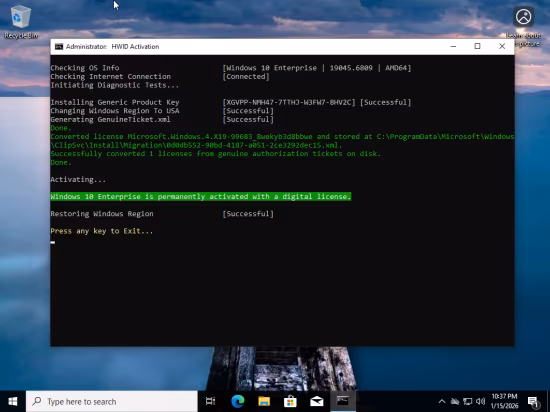Open the 'Learn about this picture' desktop icon
The image size is (550, 412).
[x=523, y=27]
